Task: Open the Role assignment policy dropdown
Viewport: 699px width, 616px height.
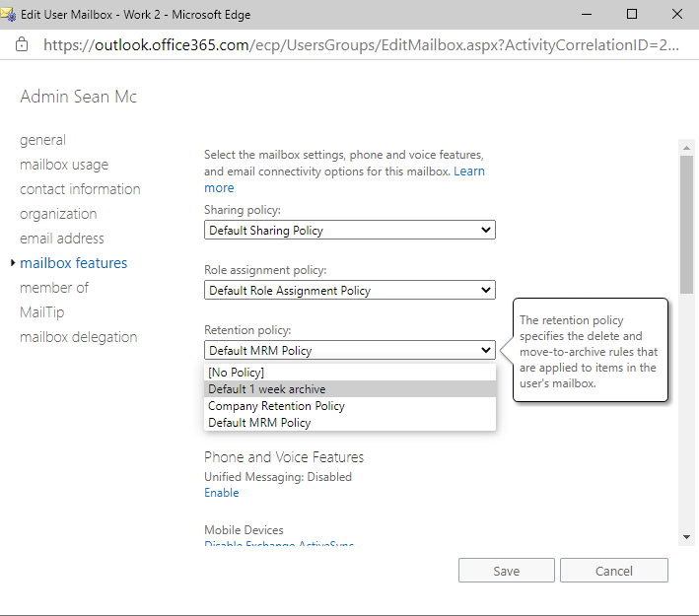Action: [350, 291]
